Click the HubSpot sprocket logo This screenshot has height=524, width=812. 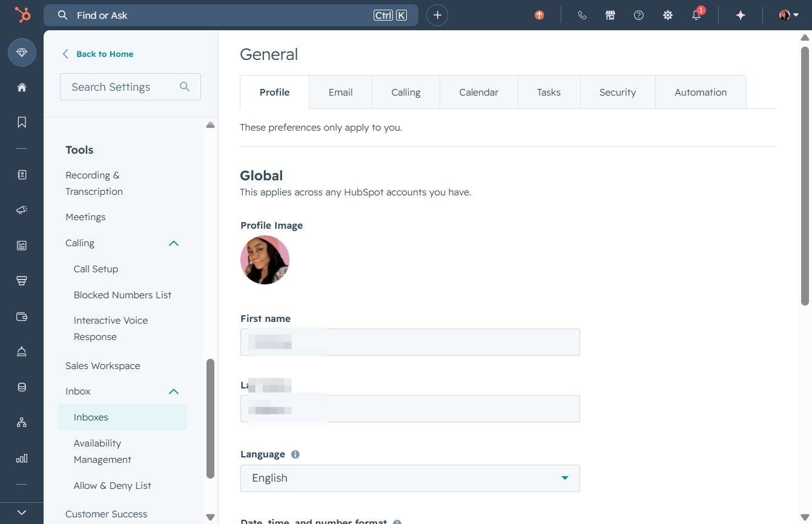coord(22,15)
